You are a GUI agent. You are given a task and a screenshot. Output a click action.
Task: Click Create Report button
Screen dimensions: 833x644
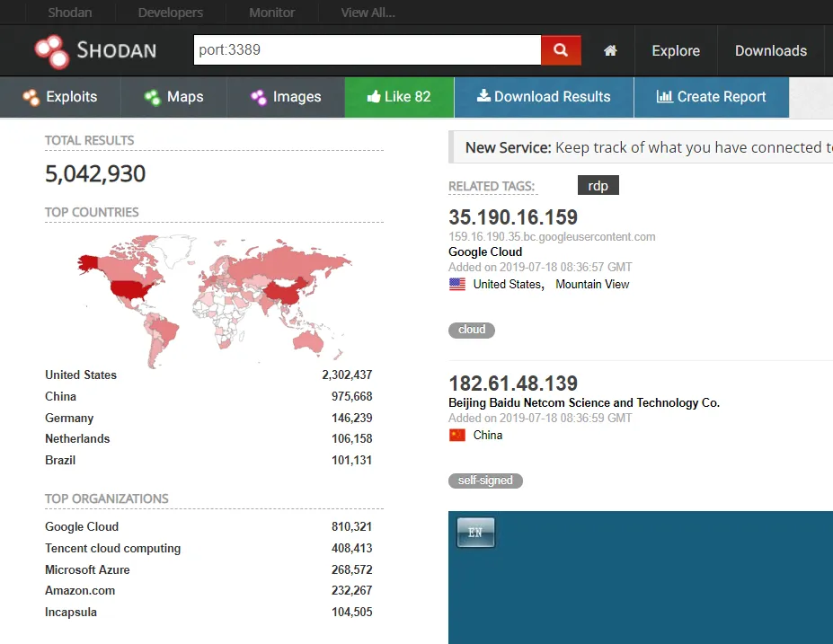tap(712, 97)
